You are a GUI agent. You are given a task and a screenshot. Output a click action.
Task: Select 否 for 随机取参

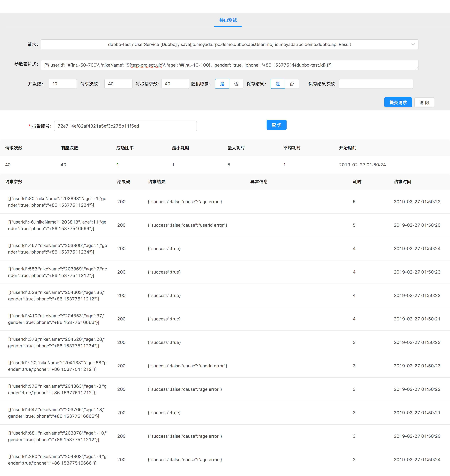click(236, 84)
